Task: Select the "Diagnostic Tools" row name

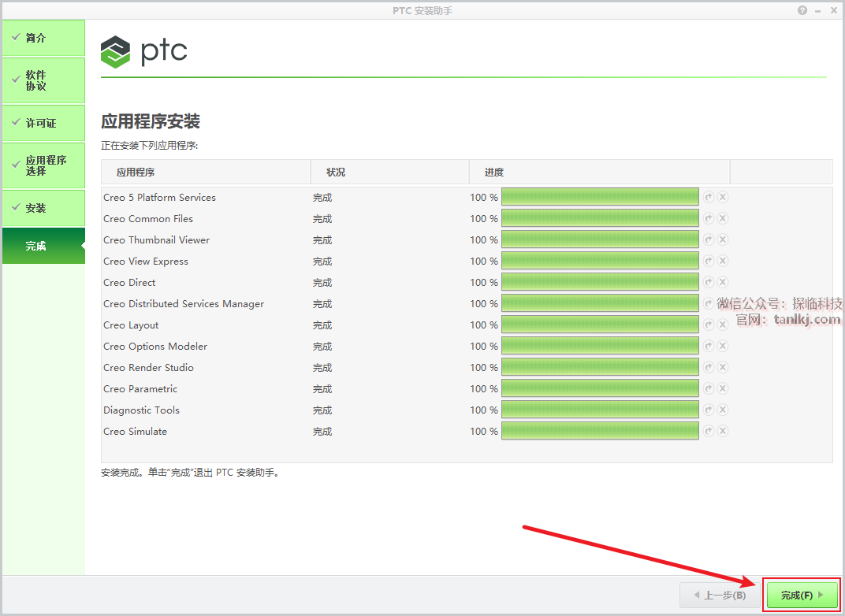Action: (x=141, y=410)
